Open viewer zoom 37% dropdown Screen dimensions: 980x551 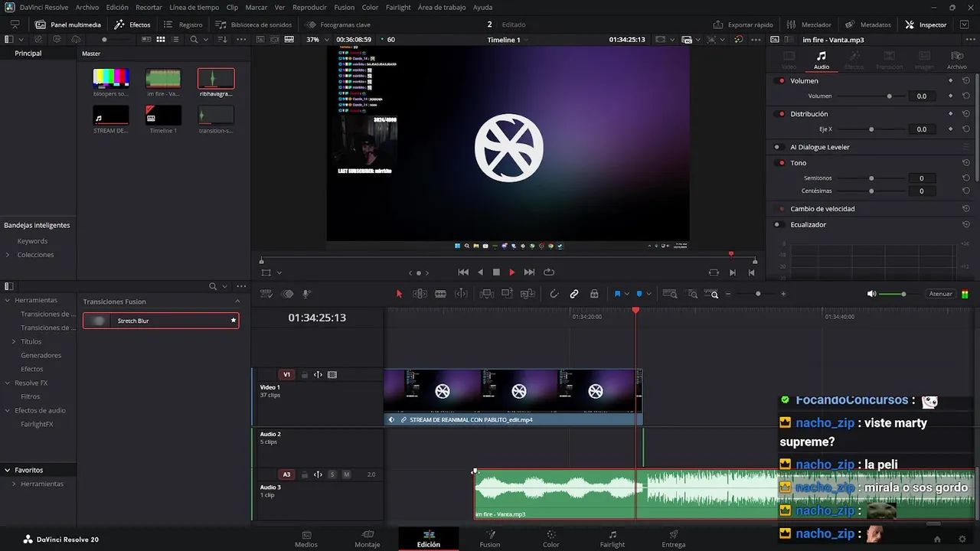[316, 39]
